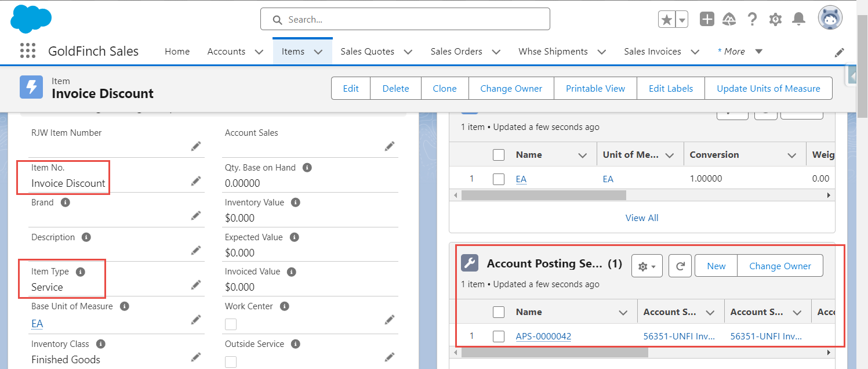Open Conversion column sort menu chevron

(x=792, y=155)
